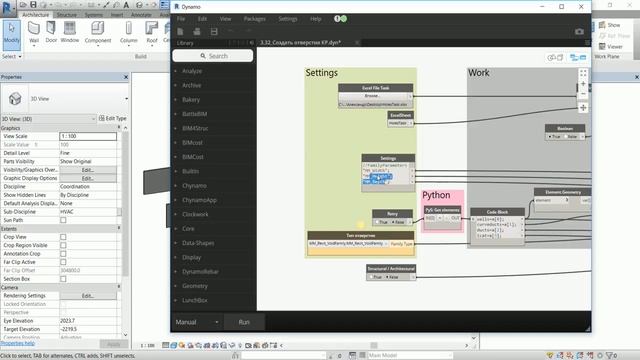This screenshot has width=640, height=360.
Task: Open the Dynamo Settings menu
Action: [288, 19]
